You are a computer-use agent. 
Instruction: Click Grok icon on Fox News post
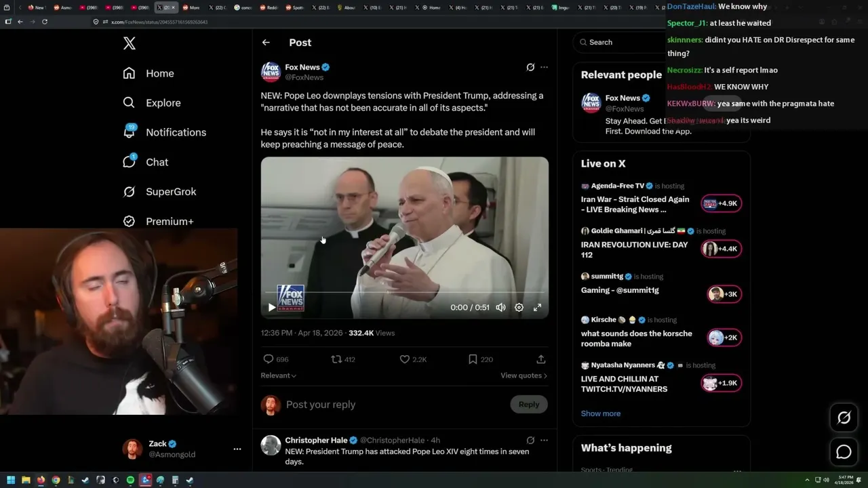530,67
